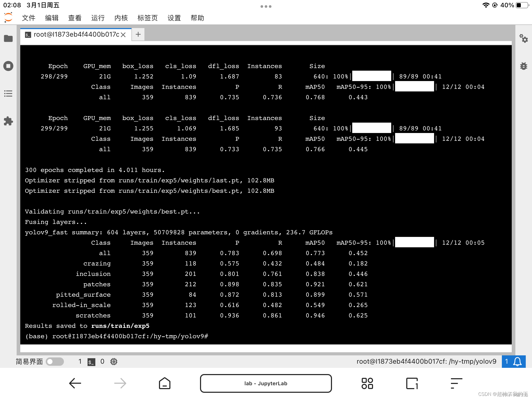
Task: Open the 设置 settings menu
Action: 174,18
